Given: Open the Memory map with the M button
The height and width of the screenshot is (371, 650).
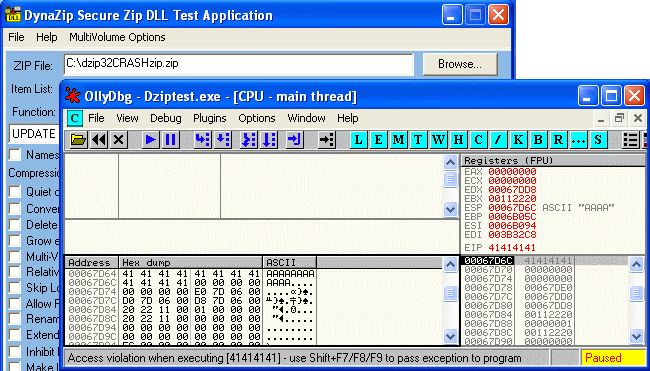Looking at the screenshot, I should pyautogui.click(x=398, y=140).
